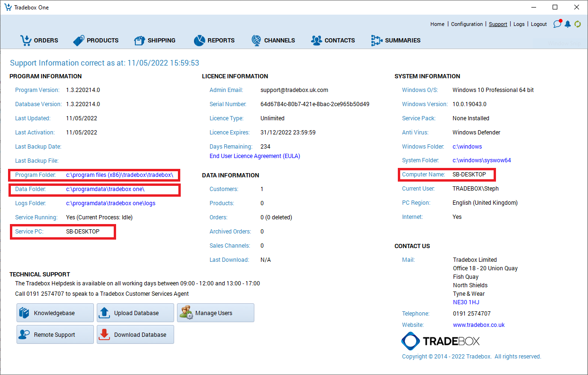
Task: Click the Contacts people icon
Action: pos(316,41)
